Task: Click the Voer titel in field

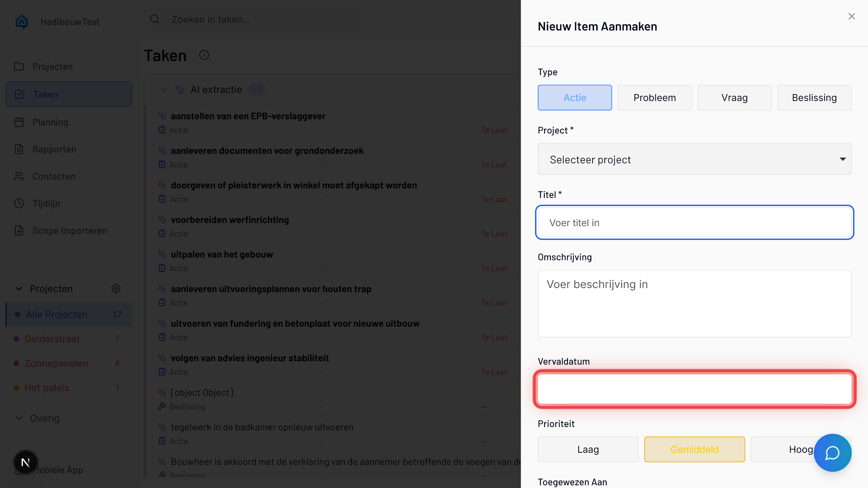Action: click(694, 223)
